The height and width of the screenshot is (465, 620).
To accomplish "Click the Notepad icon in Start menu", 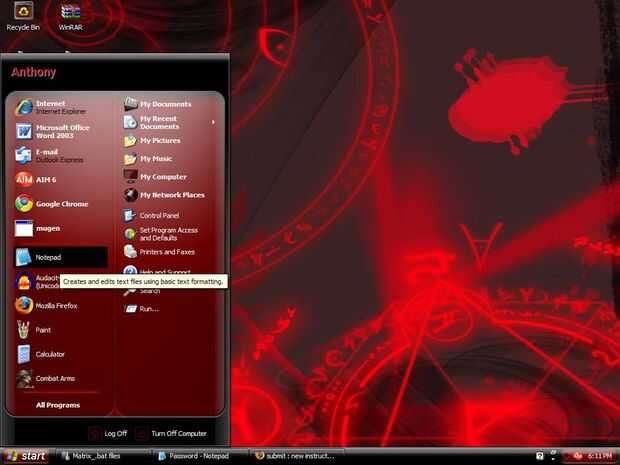I will click(23, 257).
